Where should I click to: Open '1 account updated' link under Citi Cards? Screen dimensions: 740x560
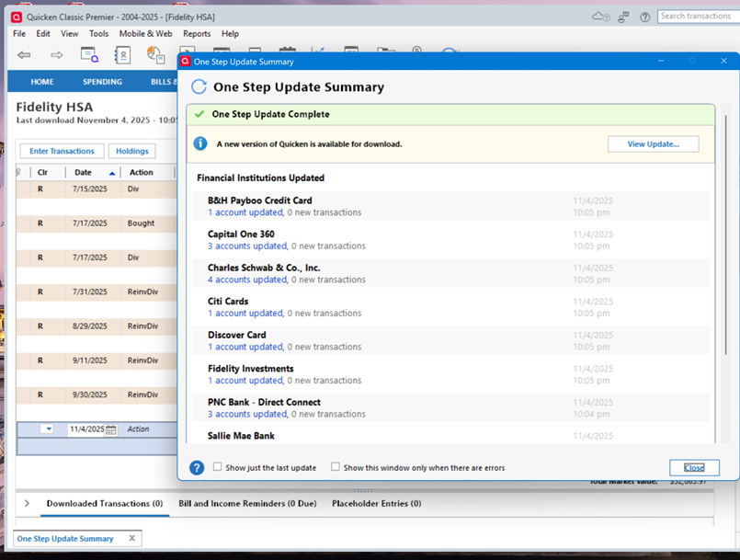click(245, 313)
